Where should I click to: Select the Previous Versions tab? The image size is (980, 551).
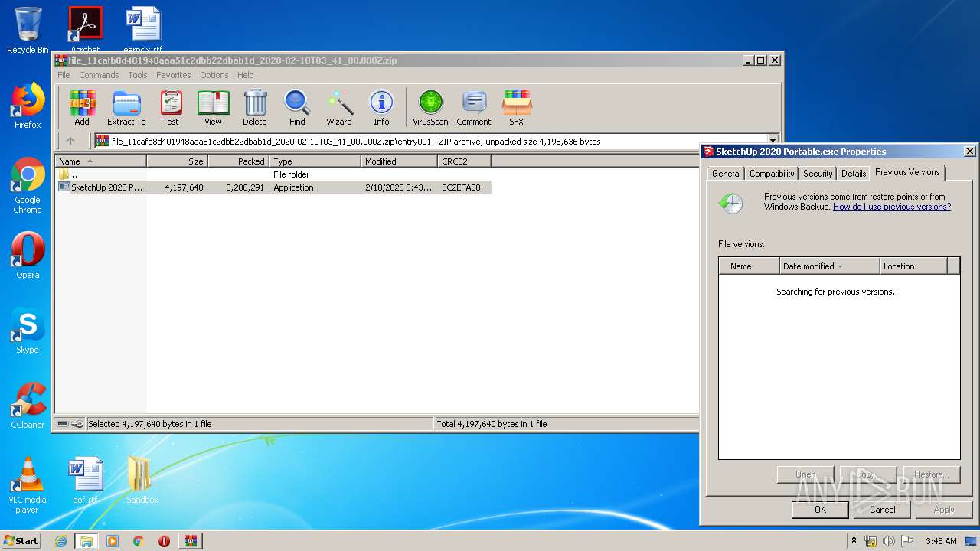(x=907, y=172)
